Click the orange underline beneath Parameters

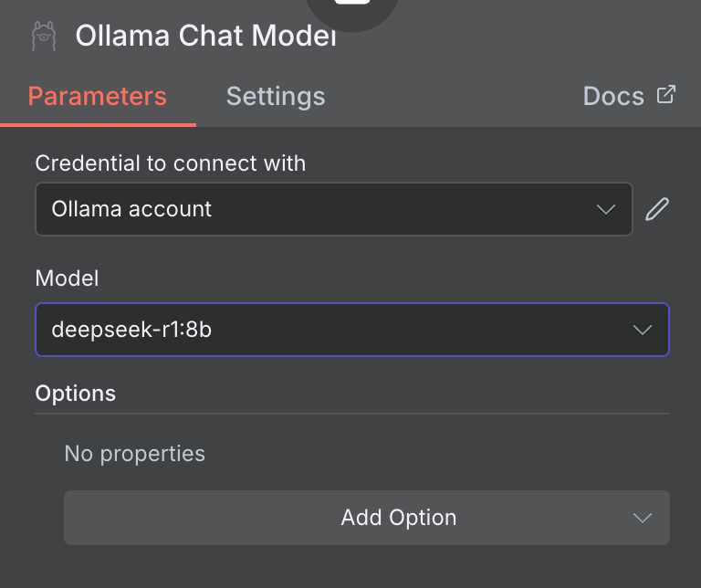click(98, 124)
